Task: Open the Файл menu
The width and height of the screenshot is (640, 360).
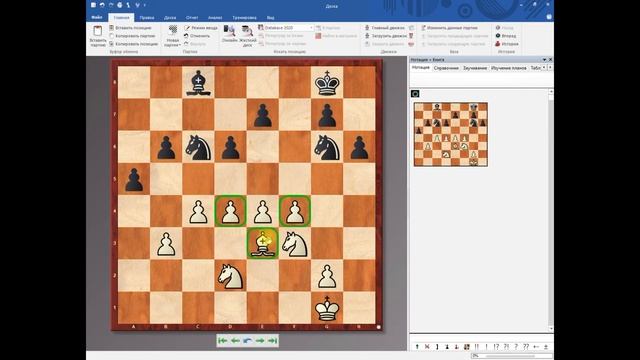Action: click(97, 18)
